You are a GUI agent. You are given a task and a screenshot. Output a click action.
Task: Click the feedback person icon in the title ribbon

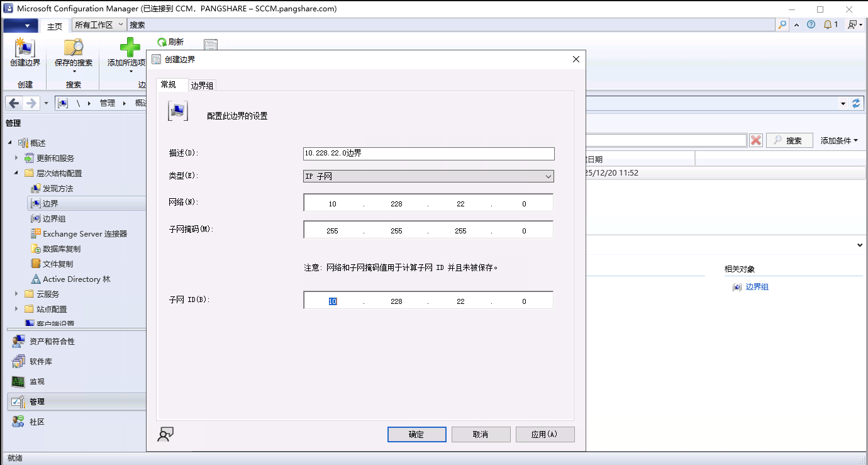853,25
